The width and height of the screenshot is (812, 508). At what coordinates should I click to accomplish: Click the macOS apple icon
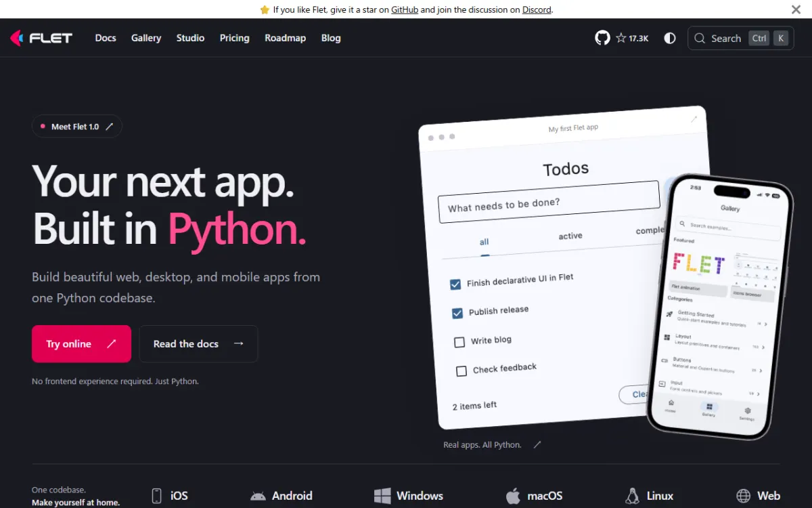tap(513, 496)
